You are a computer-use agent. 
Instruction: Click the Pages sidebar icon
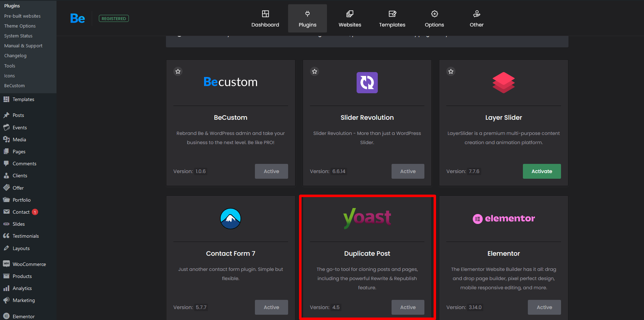6,151
